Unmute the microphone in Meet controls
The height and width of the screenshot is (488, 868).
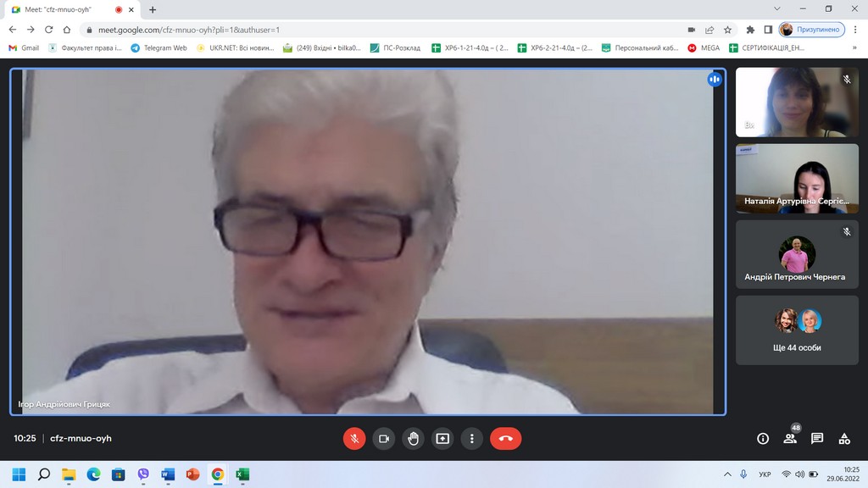point(354,439)
